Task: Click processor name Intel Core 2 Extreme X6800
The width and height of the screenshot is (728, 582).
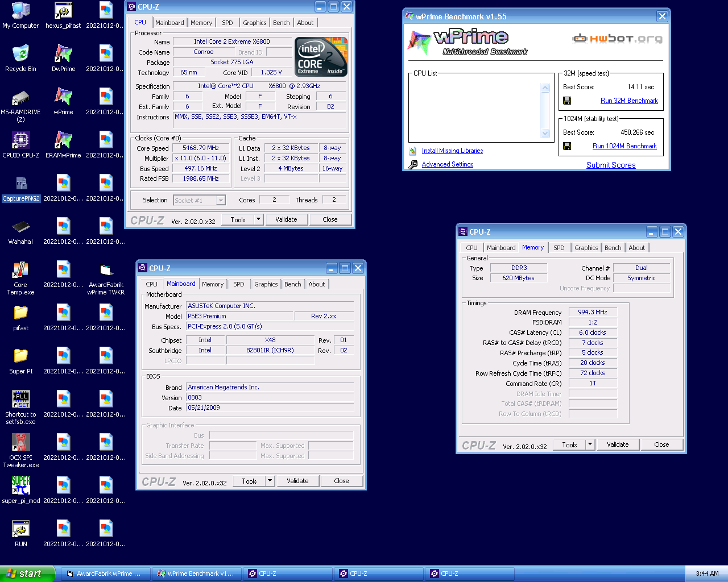Action: tap(232, 41)
